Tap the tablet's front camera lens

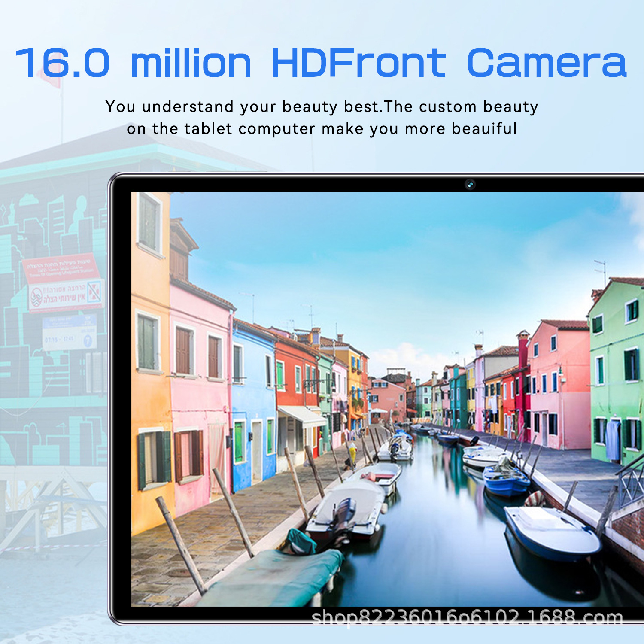tap(470, 185)
